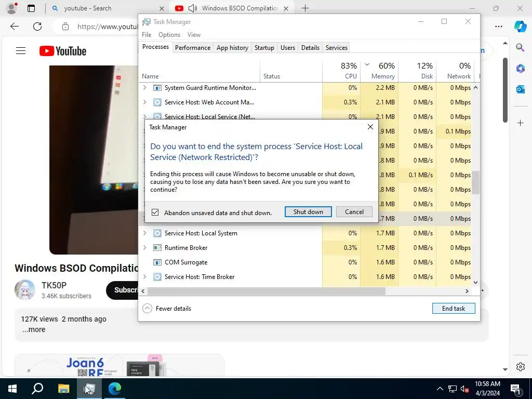Expand Service Host: Time Broker row
The height and width of the screenshot is (399, 532).
[x=145, y=277]
